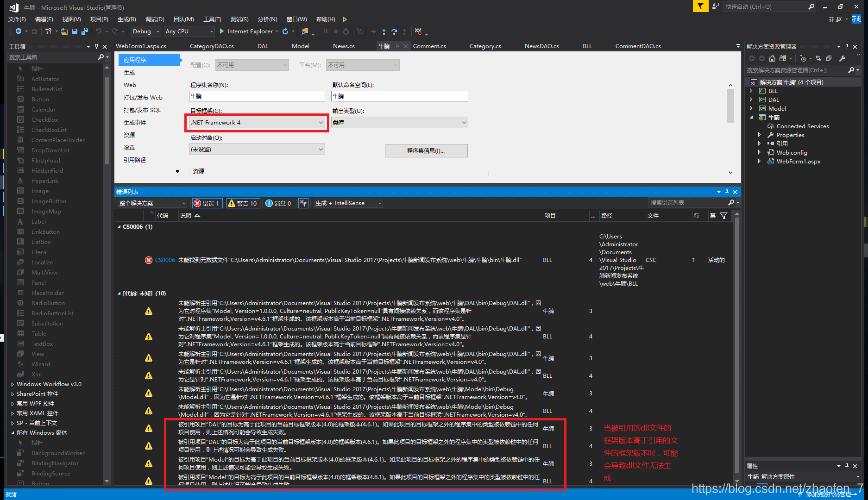Expand the 引用 references node
This screenshot has height=500, width=868.
[x=759, y=144]
